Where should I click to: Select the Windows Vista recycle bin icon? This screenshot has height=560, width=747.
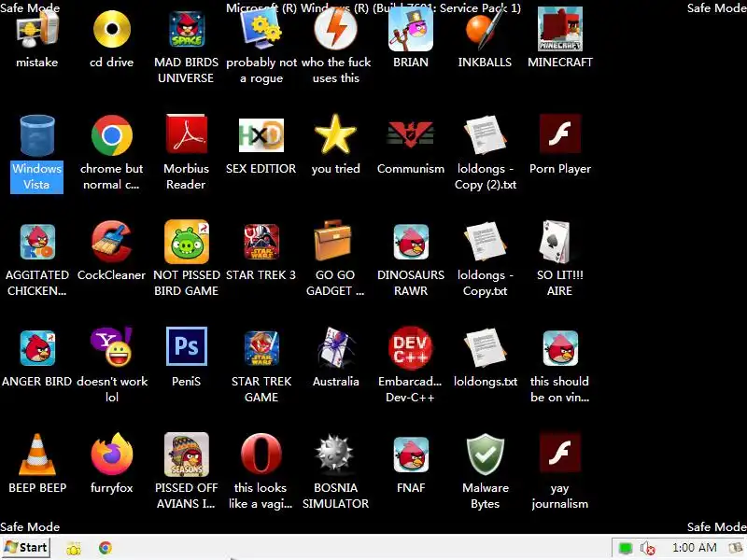click(37, 135)
